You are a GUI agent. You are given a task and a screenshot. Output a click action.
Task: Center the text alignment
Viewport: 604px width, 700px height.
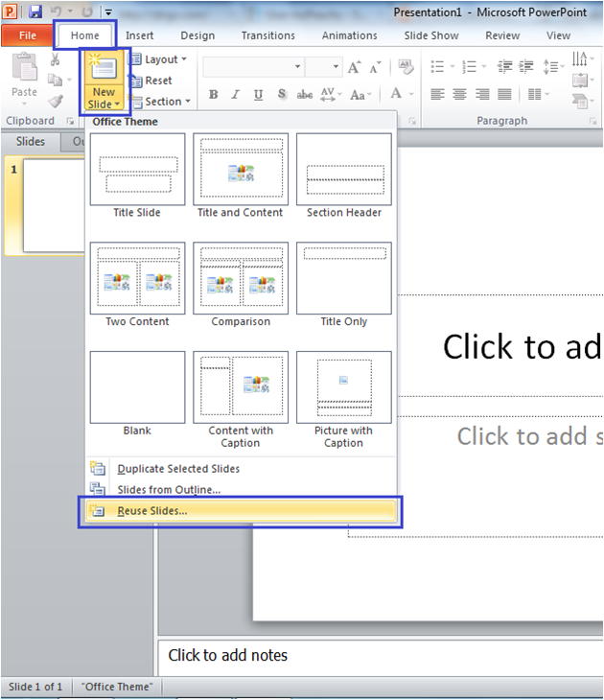[x=459, y=94]
